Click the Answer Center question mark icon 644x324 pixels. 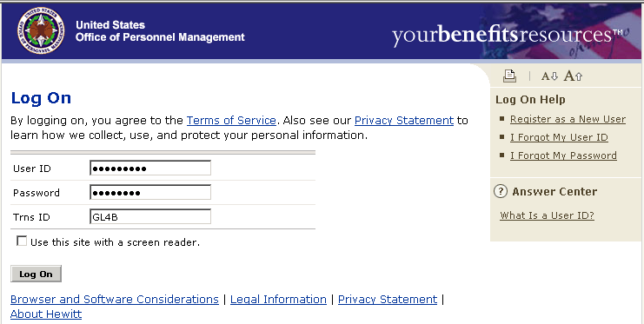(x=500, y=191)
